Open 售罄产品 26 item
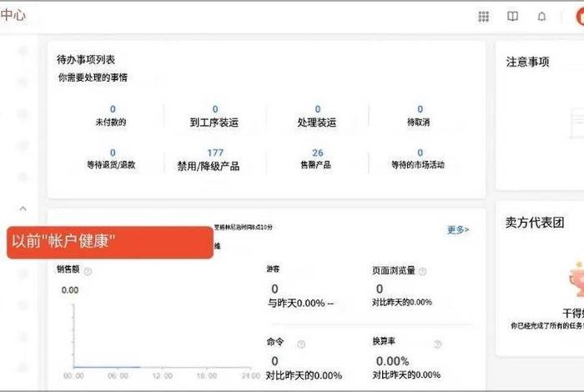Viewport: 584px width, 392px height. 316,159
